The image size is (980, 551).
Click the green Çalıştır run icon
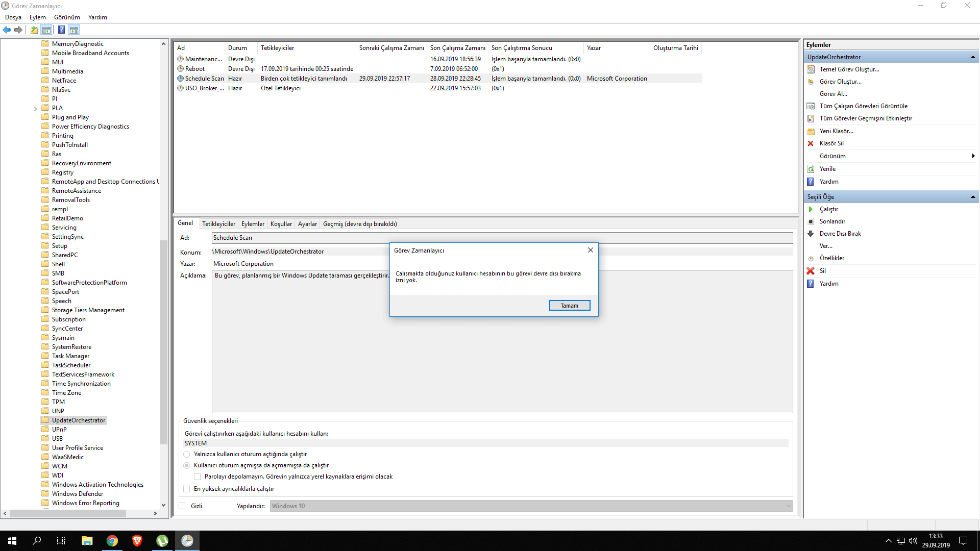(x=811, y=209)
